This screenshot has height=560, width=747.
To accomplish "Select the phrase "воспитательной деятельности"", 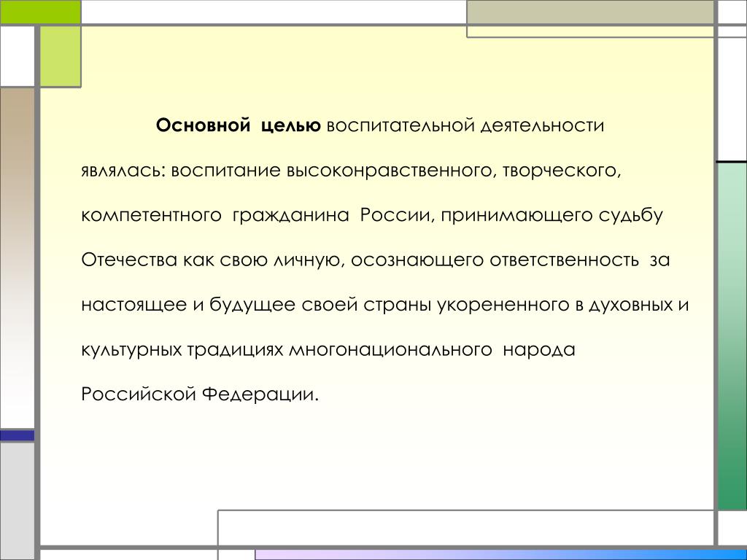I will coord(465,125).
